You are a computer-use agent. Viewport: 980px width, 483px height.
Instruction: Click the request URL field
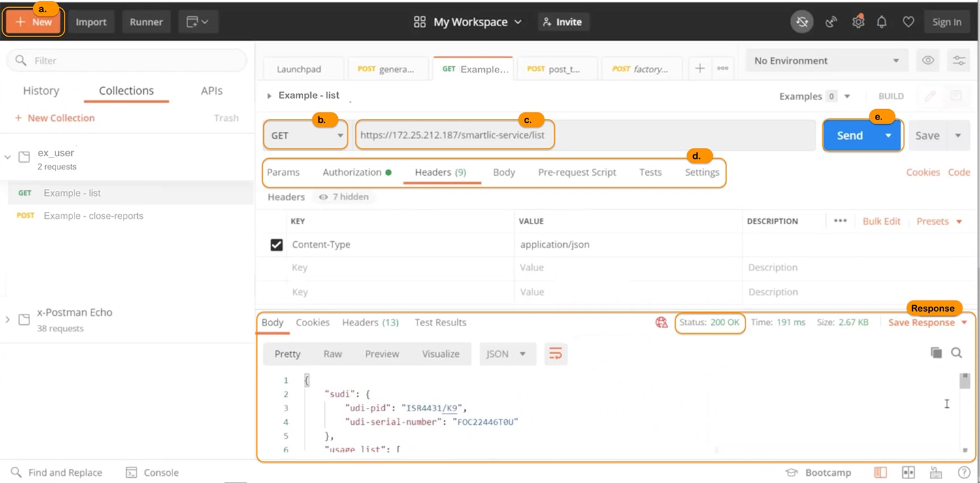tap(584, 135)
